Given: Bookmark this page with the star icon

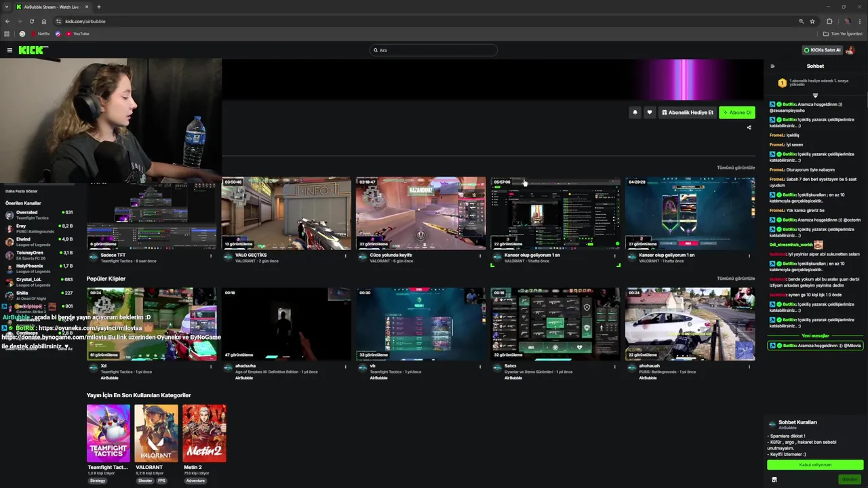Looking at the screenshot, I should click(812, 21).
